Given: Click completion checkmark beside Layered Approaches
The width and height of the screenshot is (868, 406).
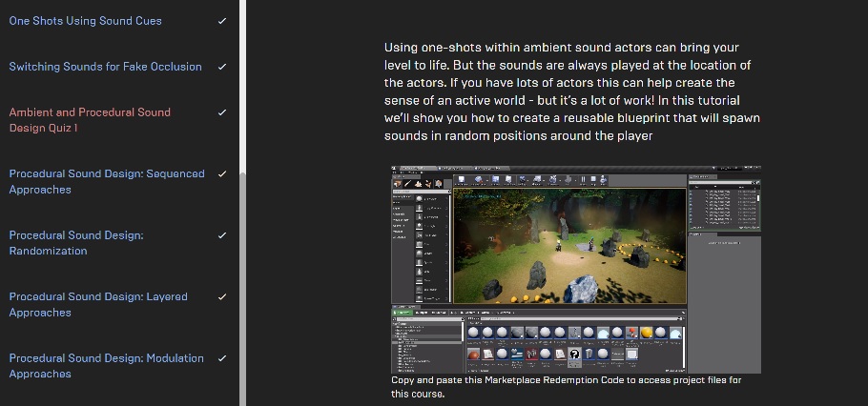Looking at the screenshot, I should point(222,296).
